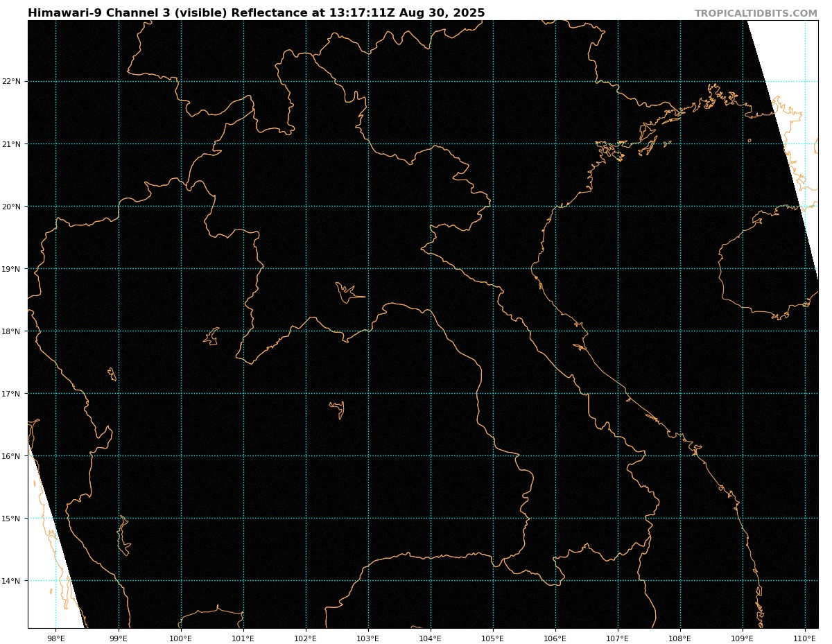The image size is (832, 644).
Task: Click the 103°E longitude axis label
Action: pyautogui.click(x=368, y=638)
